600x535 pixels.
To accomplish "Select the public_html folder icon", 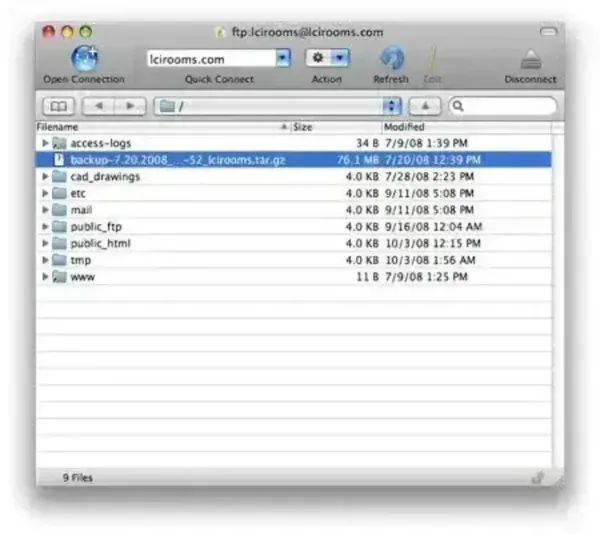I will click(59, 243).
